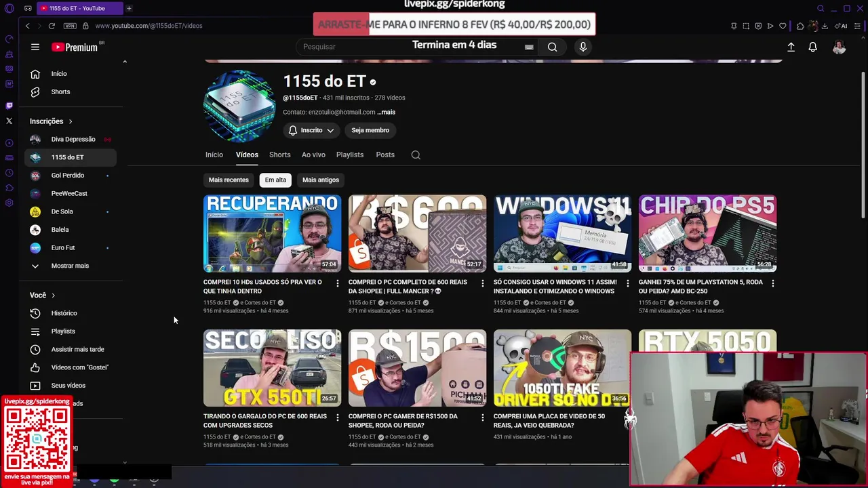Click the browser snapshot selection icon

746,26
